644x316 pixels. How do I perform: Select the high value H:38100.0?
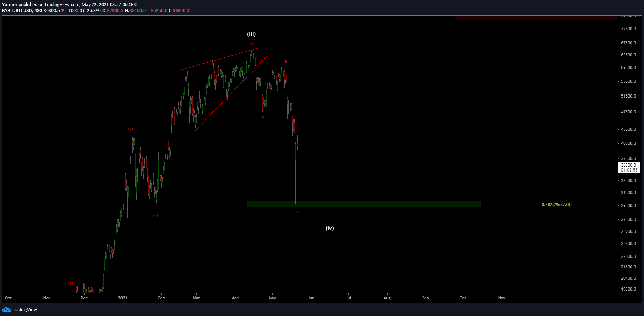coord(135,11)
